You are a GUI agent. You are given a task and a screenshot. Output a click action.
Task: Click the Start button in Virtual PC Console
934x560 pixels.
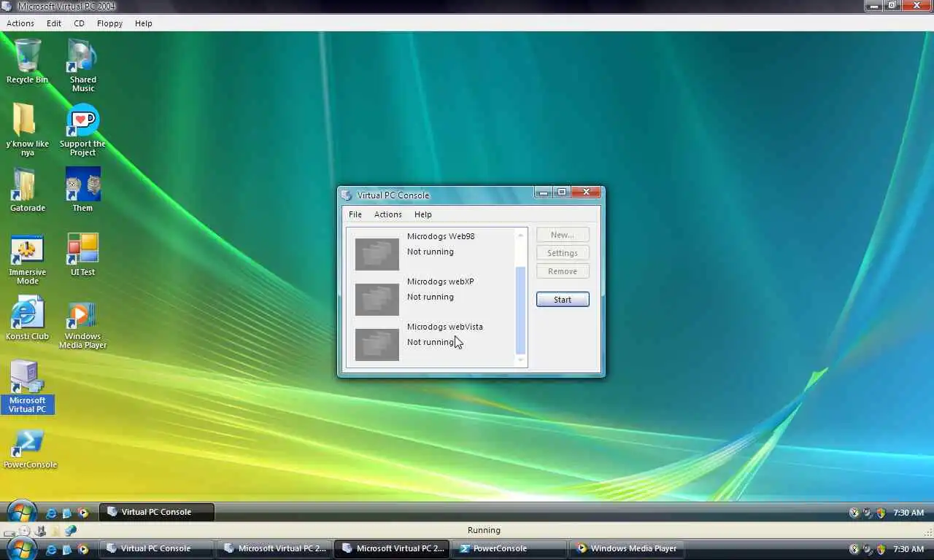[x=563, y=300]
